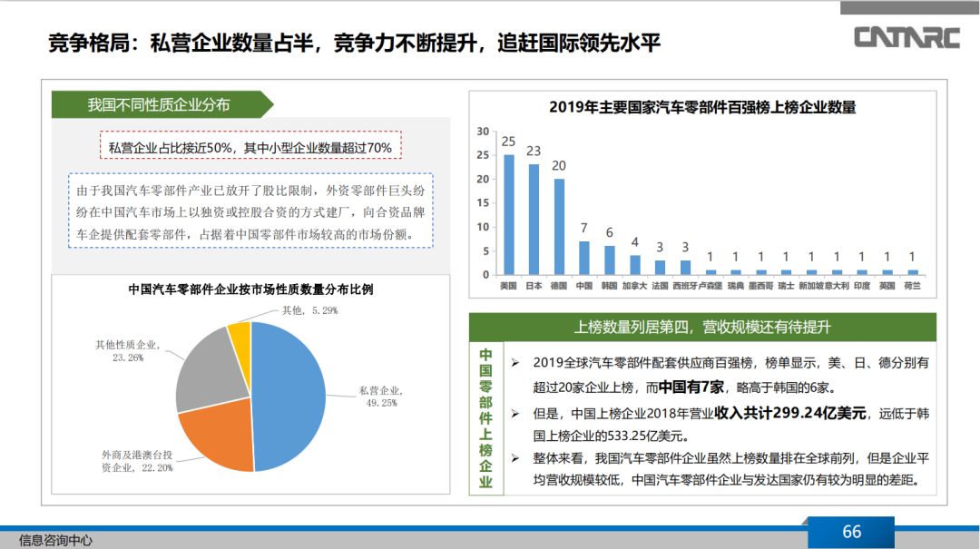
Task: Click second bullet arrow before 但是，中国上榜企业
Action: 515,414
